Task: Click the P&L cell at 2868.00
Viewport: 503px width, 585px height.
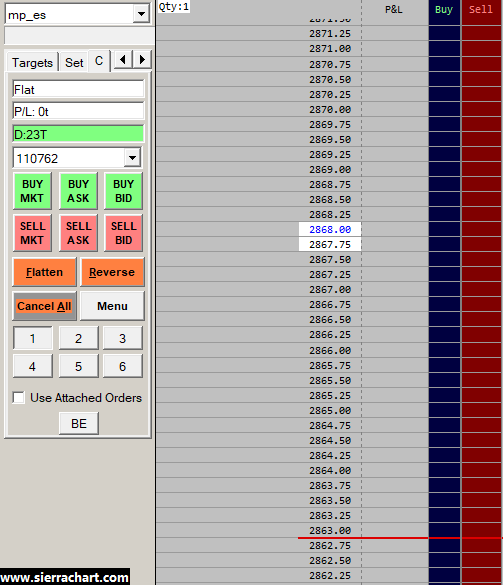Action: coord(395,229)
